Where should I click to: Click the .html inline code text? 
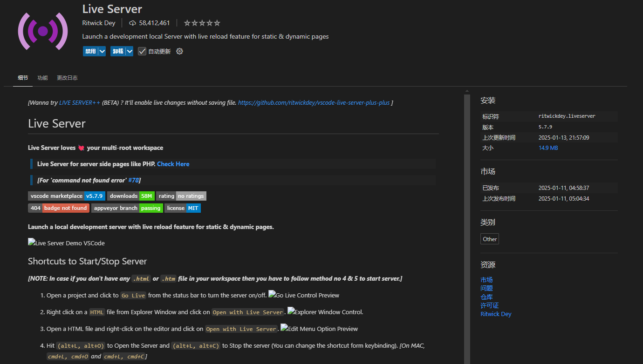coord(141,279)
